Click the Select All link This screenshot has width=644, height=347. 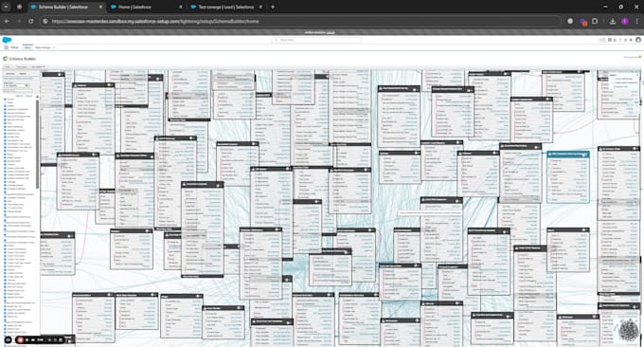click(19, 96)
